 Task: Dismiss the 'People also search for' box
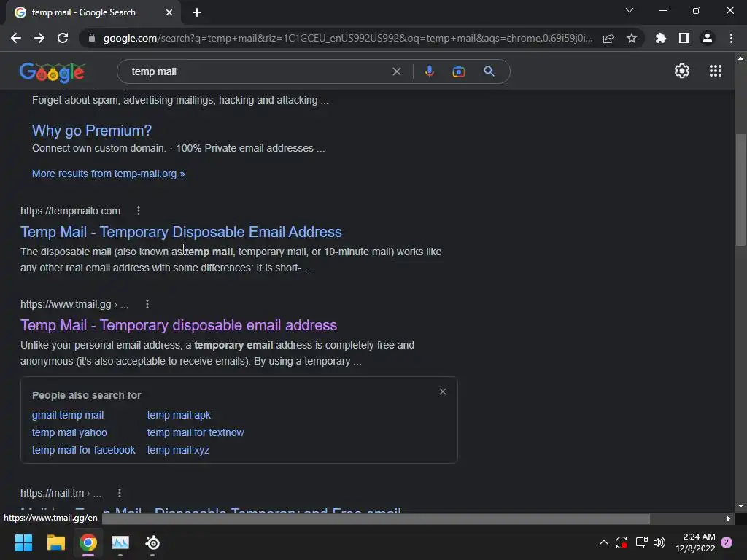pos(443,392)
